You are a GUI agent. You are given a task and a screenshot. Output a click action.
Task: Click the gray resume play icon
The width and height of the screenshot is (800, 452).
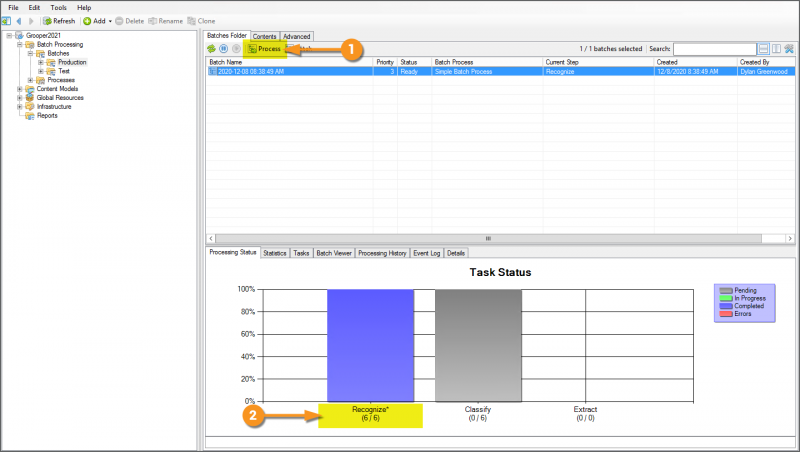click(x=236, y=48)
